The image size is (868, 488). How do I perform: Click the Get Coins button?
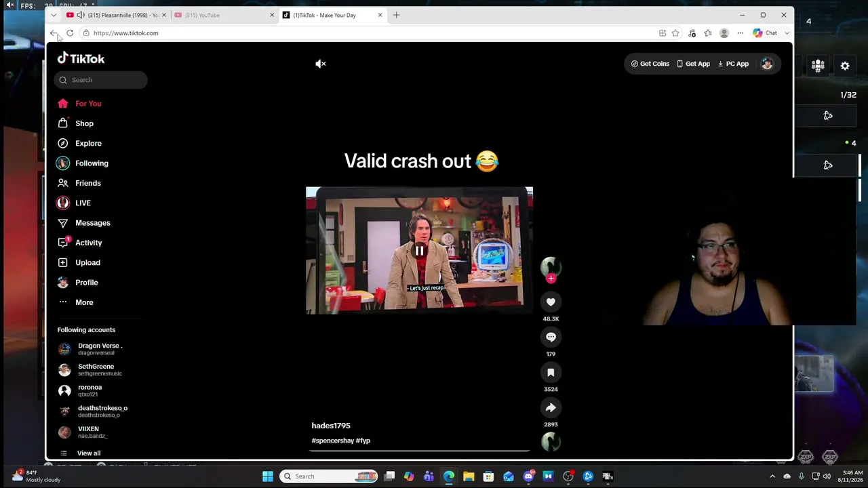[x=650, y=64]
